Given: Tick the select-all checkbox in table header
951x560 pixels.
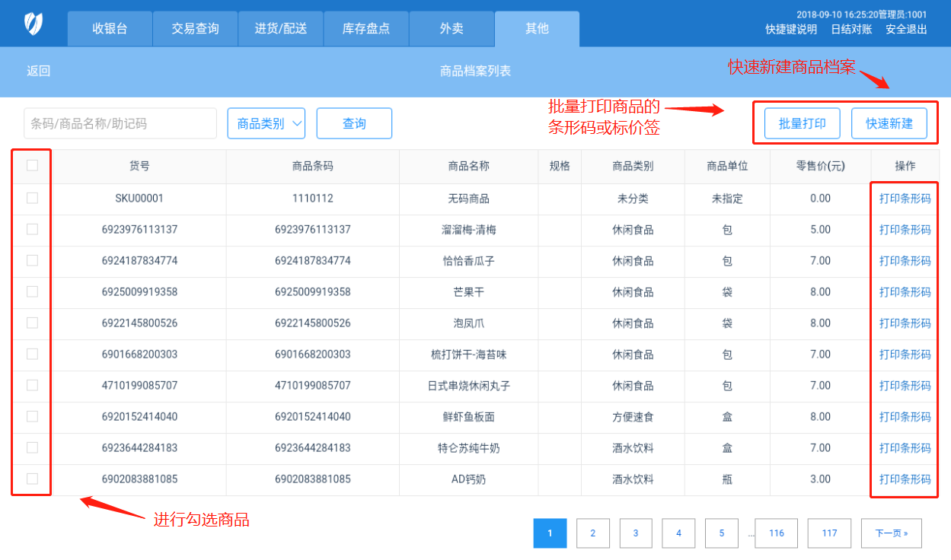Looking at the screenshot, I should click(32, 165).
